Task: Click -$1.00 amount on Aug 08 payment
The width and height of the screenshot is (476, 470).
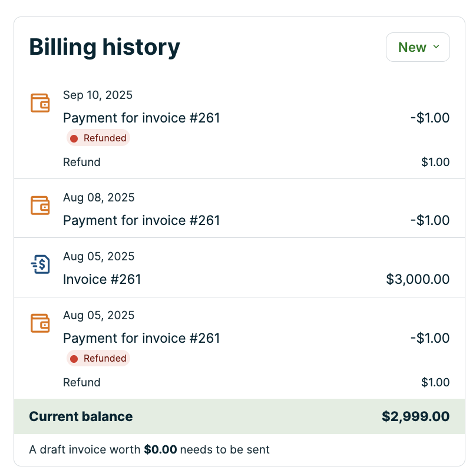Action: click(x=429, y=220)
